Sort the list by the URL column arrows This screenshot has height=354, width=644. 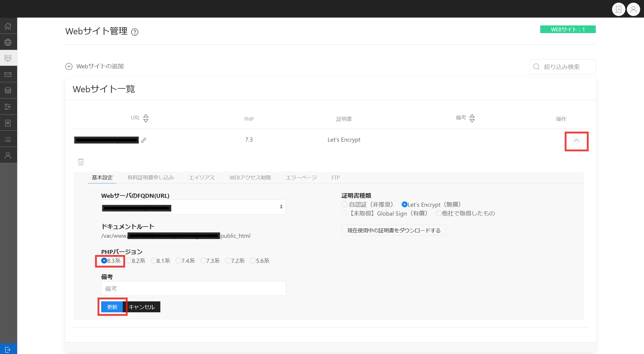pyautogui.click(x=146, y=118)
